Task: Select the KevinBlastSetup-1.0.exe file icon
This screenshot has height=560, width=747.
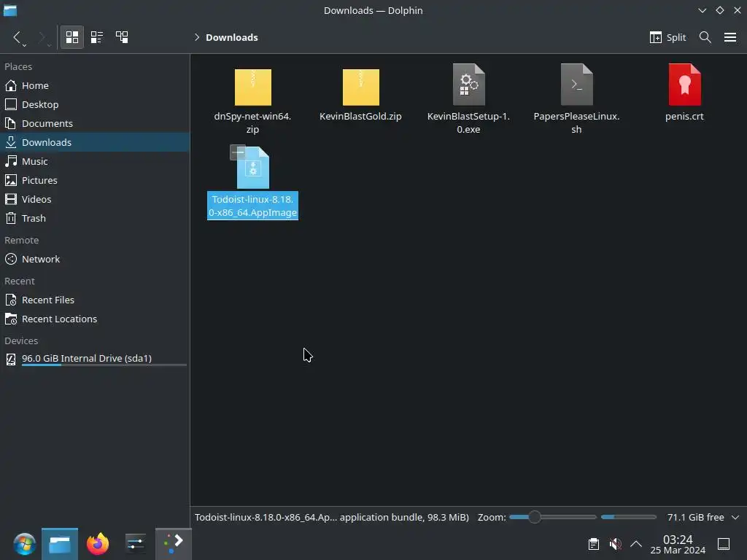Action: click(469, 85)
